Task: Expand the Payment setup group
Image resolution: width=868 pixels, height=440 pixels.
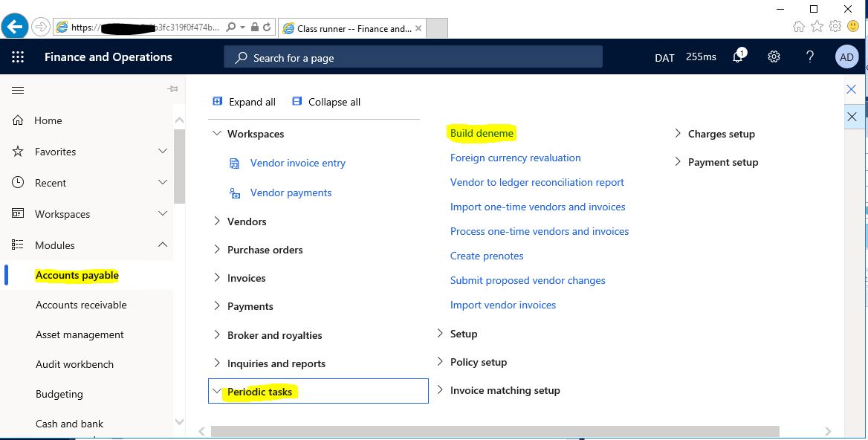Action: click(678, 161)
